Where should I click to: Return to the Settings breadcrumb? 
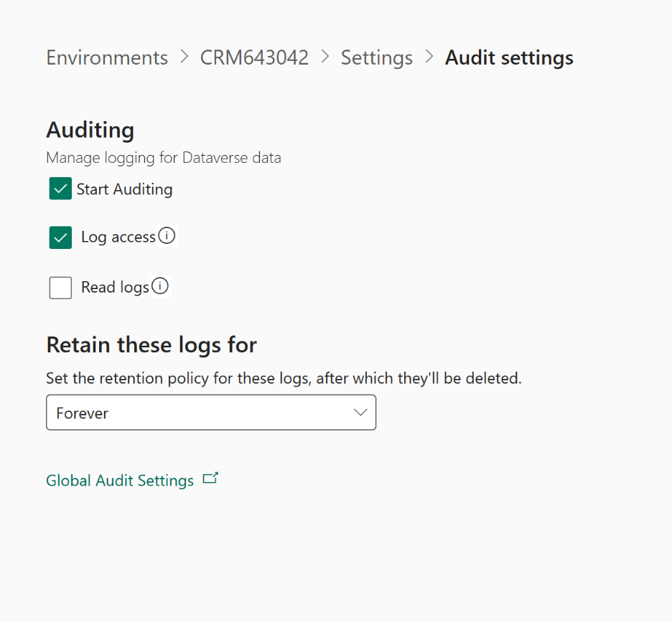coord(377,57)
